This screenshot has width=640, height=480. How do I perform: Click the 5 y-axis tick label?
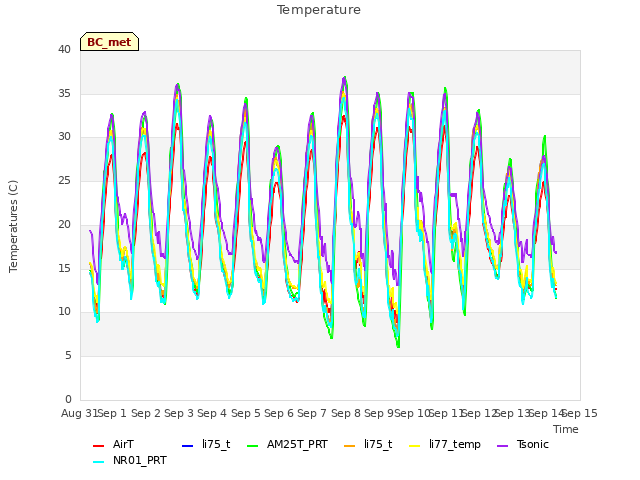pyautogui.click(x=68, y=356)
